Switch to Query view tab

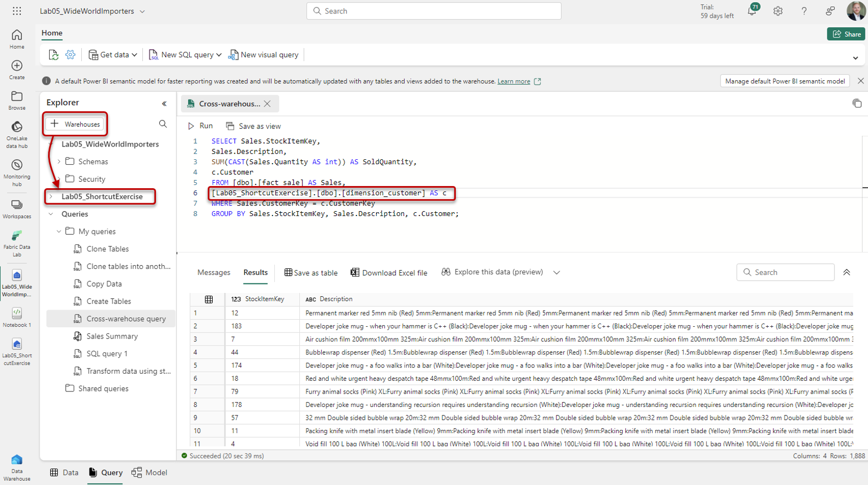(x=105, y=473)
